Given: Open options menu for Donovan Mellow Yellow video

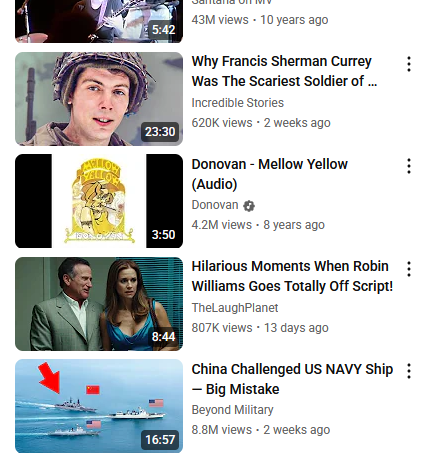Looking at the screenshot, I should (x=409, y=166).
